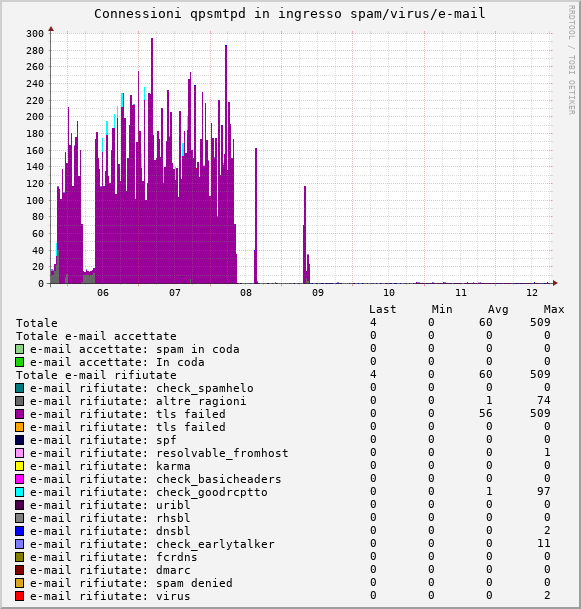
Task: Click the x-axis label '12'
Action: point(532,293)
